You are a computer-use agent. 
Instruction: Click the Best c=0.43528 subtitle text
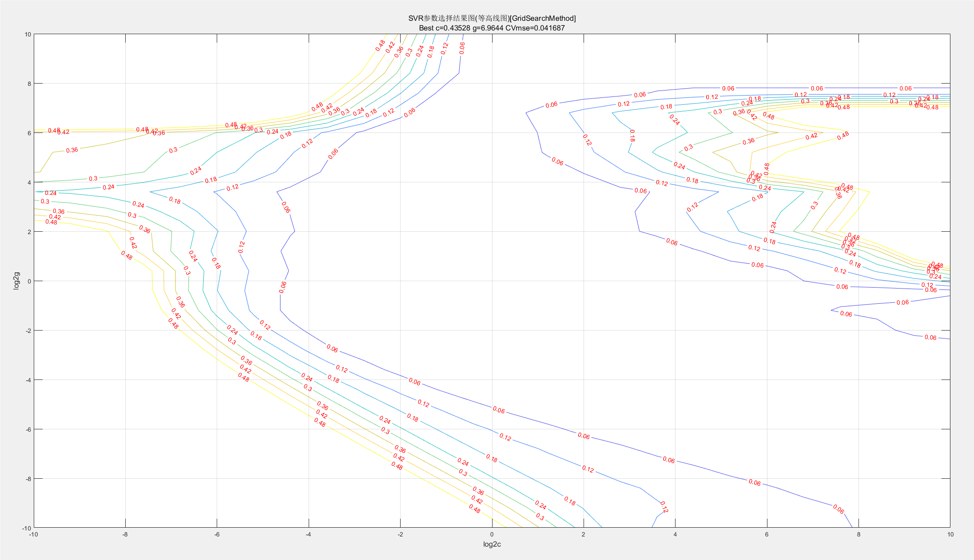tap(492, 28)
